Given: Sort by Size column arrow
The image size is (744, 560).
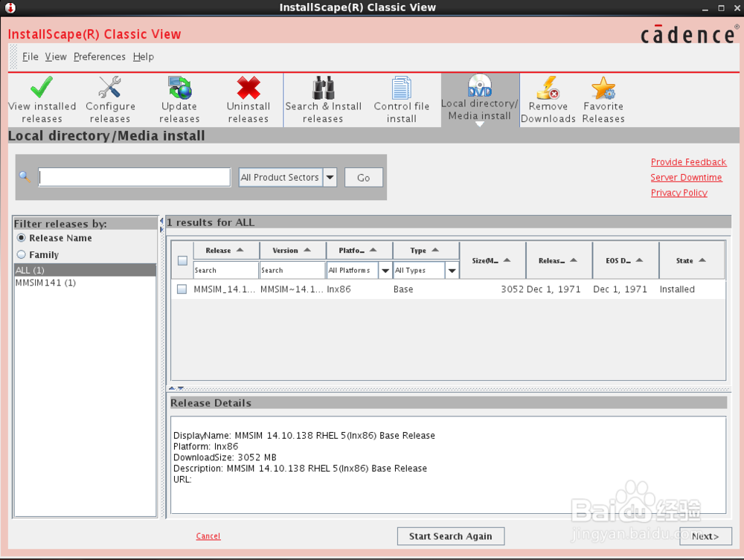Looking at the screenshot, I should pos(507,260).
